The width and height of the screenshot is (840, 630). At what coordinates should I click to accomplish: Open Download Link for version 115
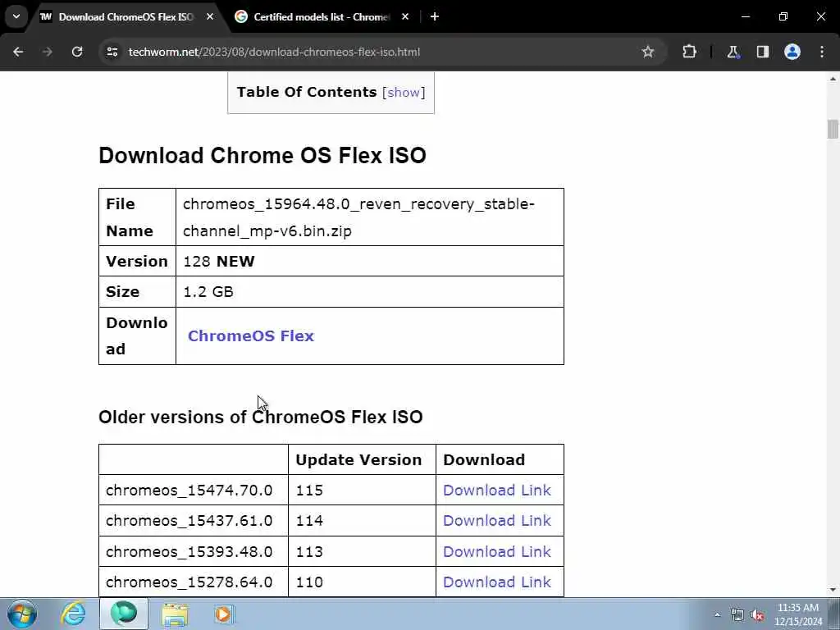coord(496,491)
